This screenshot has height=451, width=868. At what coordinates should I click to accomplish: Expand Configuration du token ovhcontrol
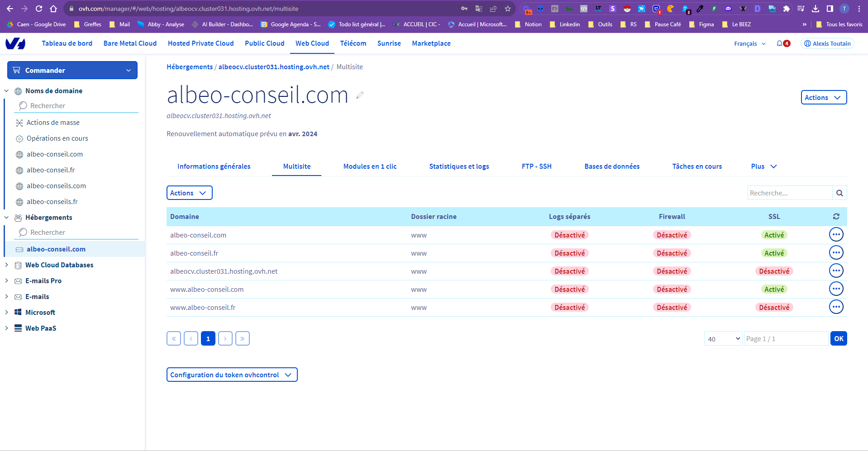232,375
